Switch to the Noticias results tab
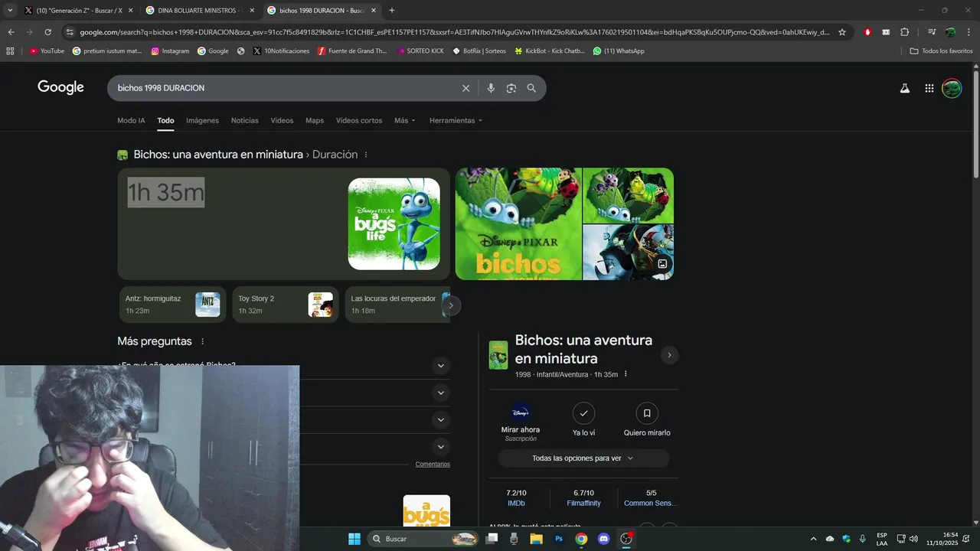980x551 pixels. [x=245, y=120]
